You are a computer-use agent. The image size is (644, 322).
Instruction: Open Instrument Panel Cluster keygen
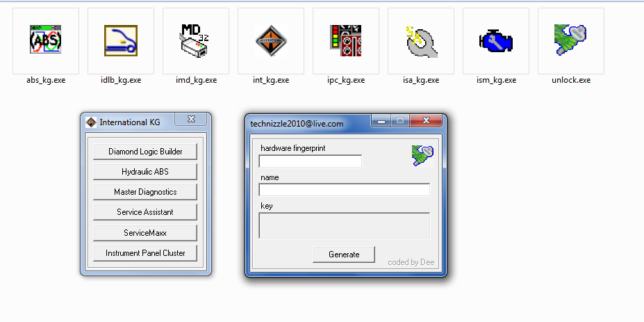[145, 253]
